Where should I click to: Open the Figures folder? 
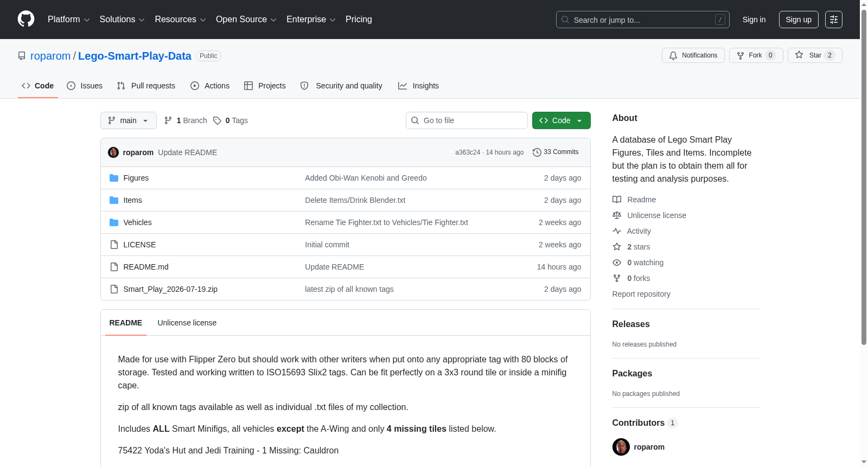[136, 178]
